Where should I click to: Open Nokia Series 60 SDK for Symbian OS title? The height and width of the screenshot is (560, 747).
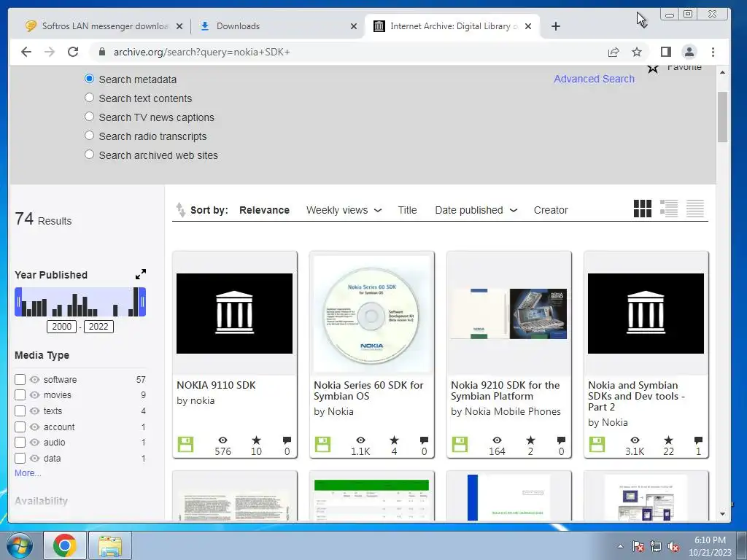tap(368, 391)
